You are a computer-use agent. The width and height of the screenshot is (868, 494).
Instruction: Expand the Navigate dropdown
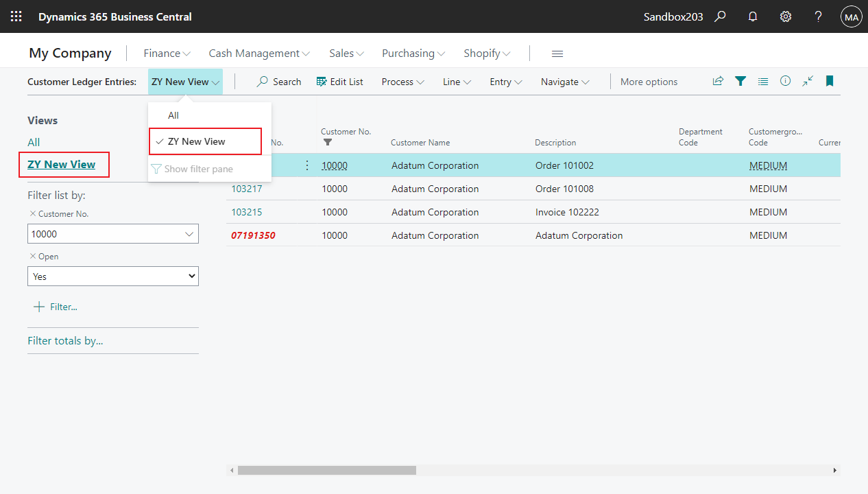[564, 81]
